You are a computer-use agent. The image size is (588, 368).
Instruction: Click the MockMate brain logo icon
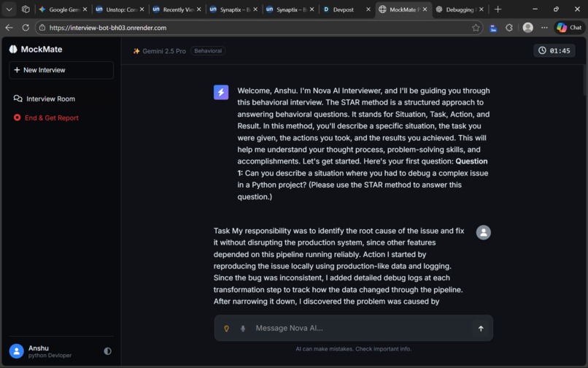coord(13,49)
